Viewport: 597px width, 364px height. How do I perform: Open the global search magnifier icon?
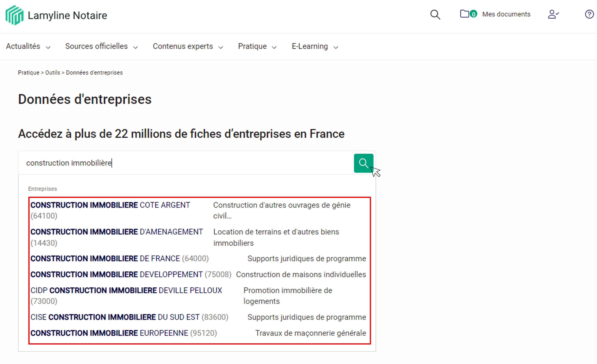[x=435, y=15]
